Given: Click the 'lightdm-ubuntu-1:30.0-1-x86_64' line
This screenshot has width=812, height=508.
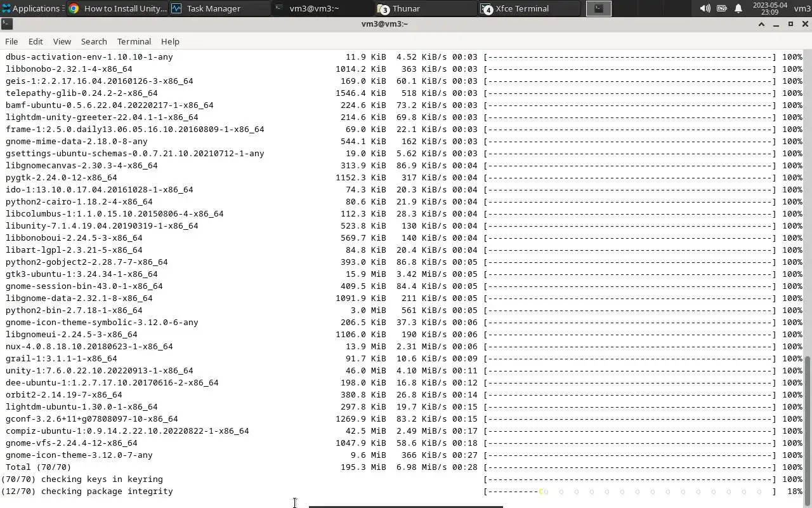Looking at the screenshot, I should [82, 407].
